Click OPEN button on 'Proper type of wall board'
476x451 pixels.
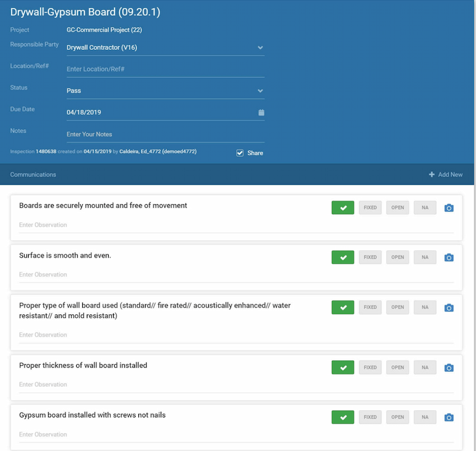click(397, 307)
